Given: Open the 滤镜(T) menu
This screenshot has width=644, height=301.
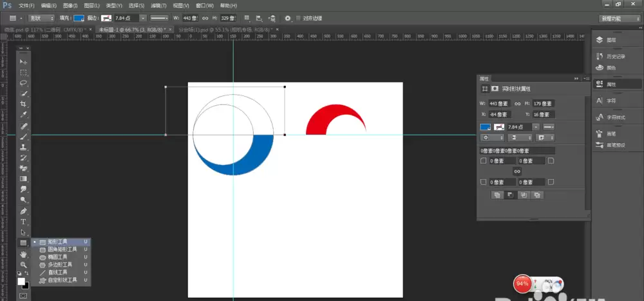Looking at the screenshot, I should click(x=158, y=6).
